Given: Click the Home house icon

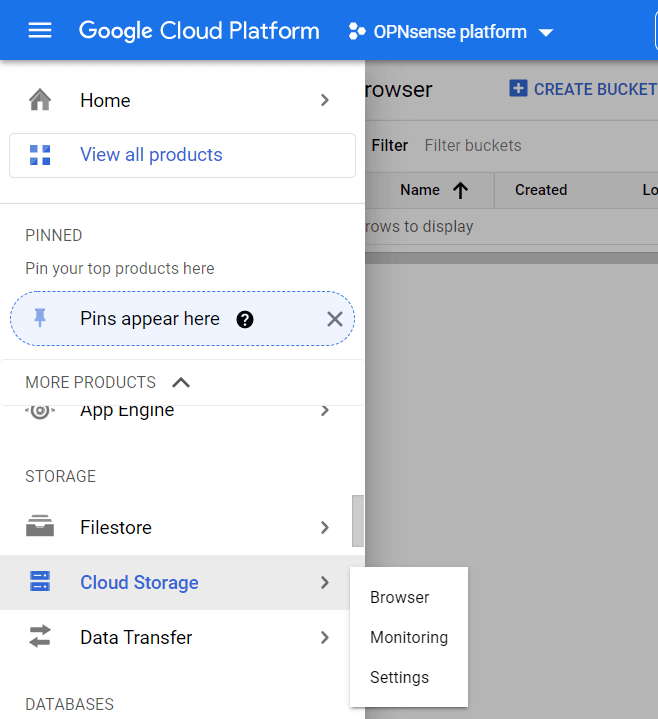Looking at the screenshot, I should (40, 100).
